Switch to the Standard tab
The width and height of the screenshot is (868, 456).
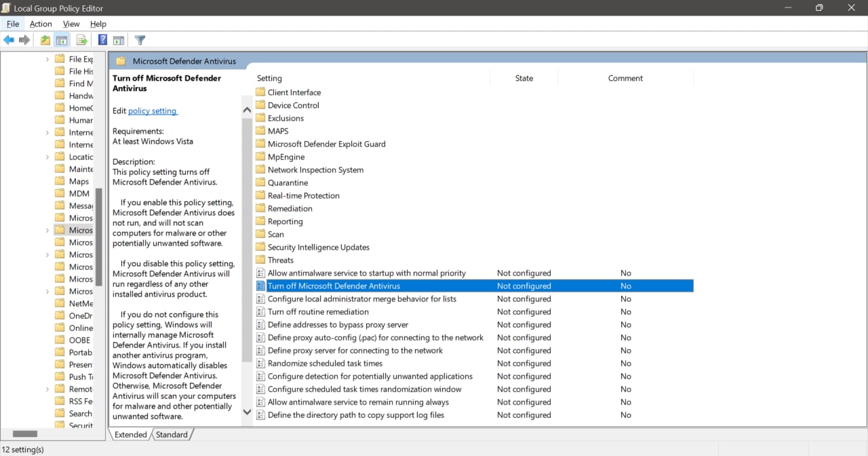click(172, 434)
